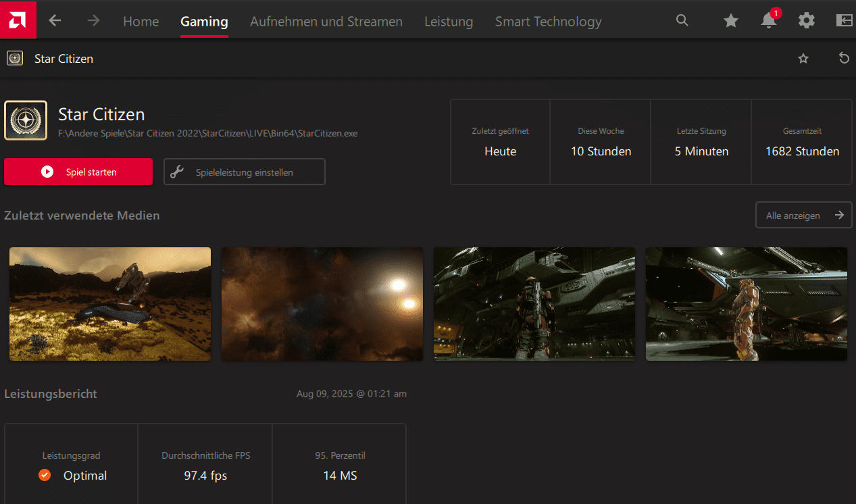The image size is (856, 504).
Task: Open settings gear icon
Action: pyautogui.click(x=807, y=20)
